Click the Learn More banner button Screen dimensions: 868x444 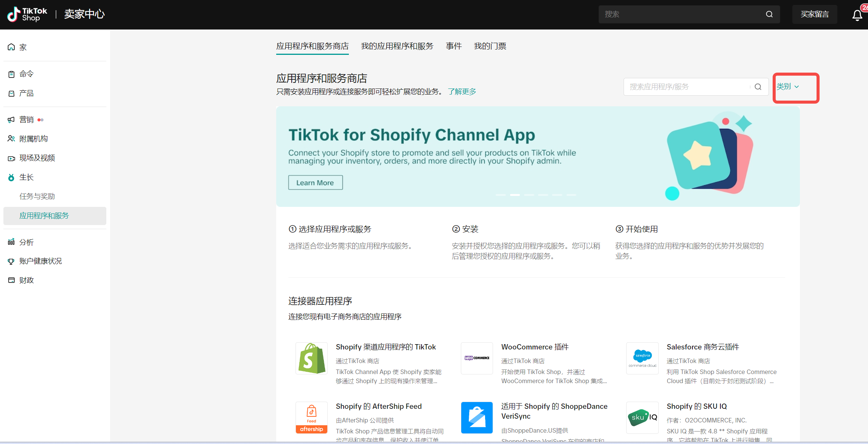point(315,183)
